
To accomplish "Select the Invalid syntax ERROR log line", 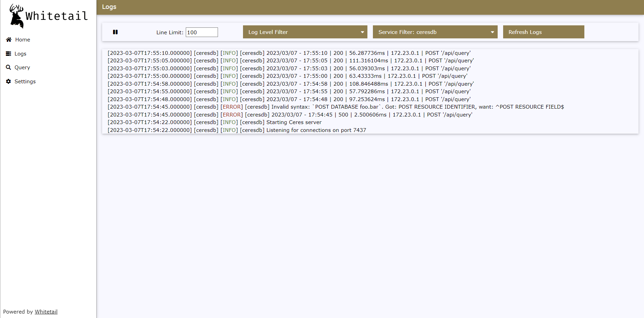I will 336,107.
